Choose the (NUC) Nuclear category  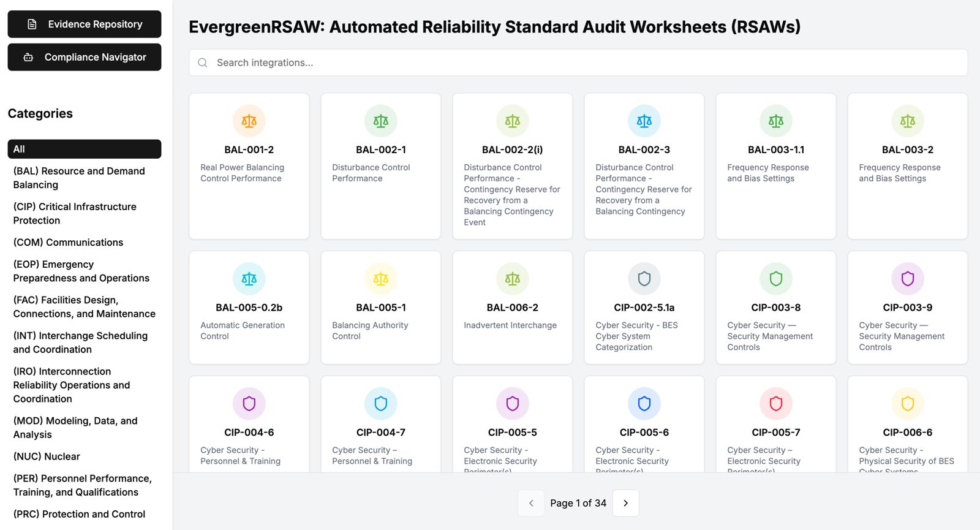tap(47, 456)
